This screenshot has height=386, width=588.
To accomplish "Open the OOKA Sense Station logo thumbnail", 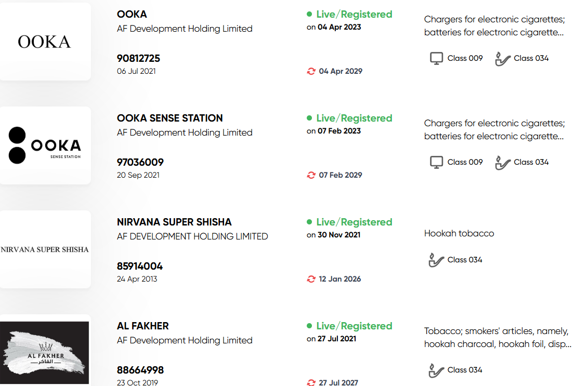I will pos(45,145).
